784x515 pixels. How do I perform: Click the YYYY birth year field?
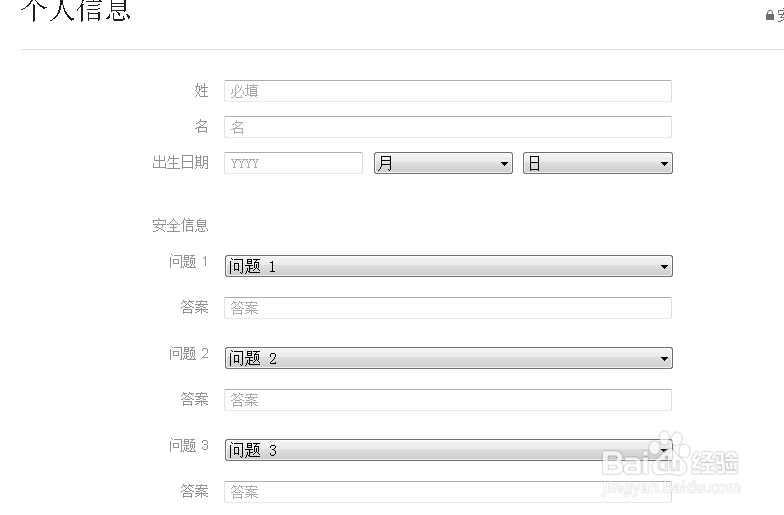tap(293, 163)
